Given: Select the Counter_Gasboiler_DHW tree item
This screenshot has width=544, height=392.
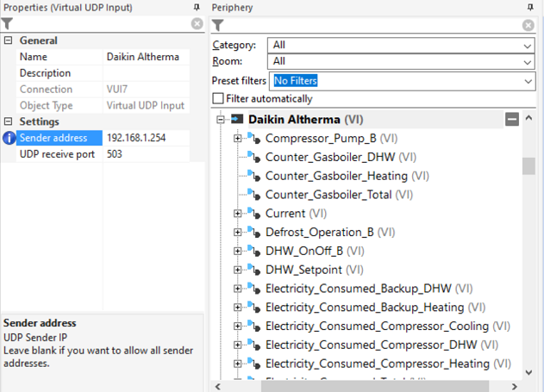Looking at the screenshot, I should pyautogui.click(x=341, y=157).
